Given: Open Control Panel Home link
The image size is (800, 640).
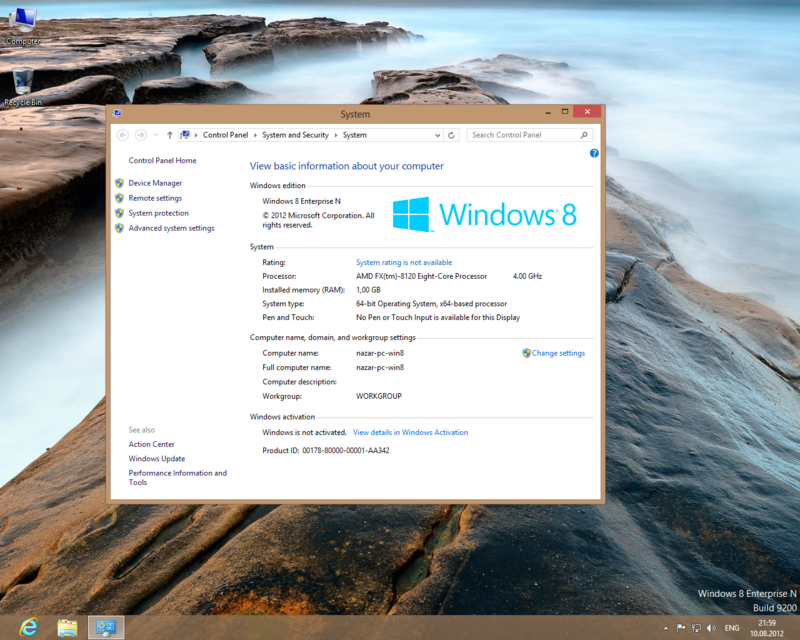Looking at the screenshot, I should pyautogui.click(x=162, y=160).
